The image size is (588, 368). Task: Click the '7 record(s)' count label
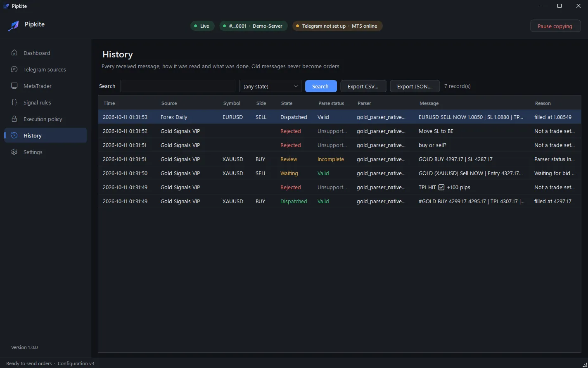coord(458,86)
